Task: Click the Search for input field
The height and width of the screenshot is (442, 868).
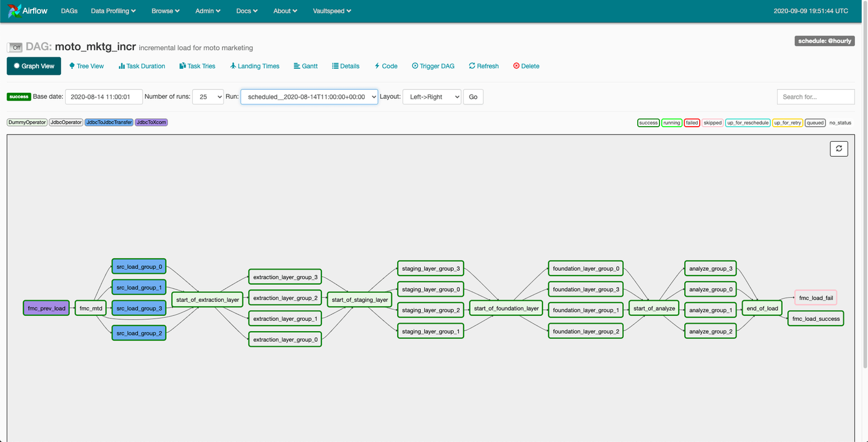Action: 816,96
